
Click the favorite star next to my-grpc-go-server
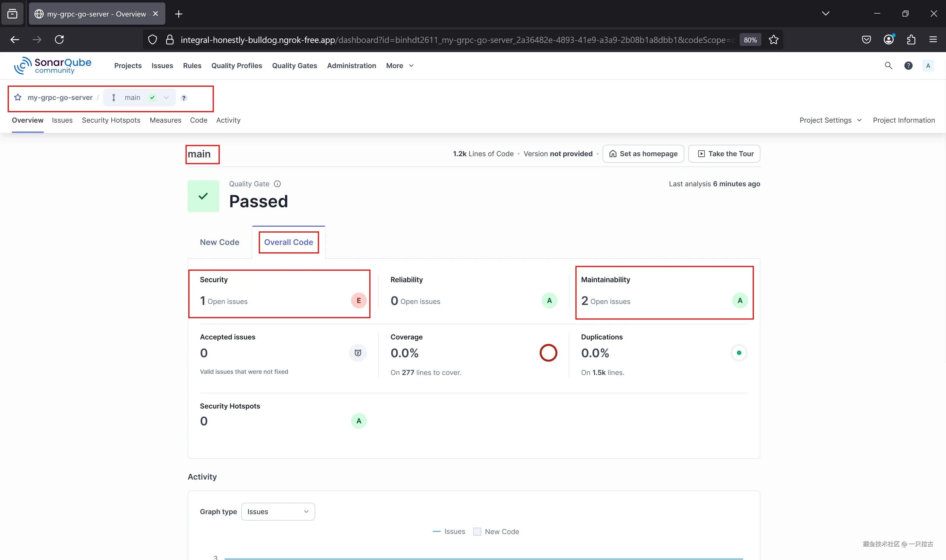point(18,97)
